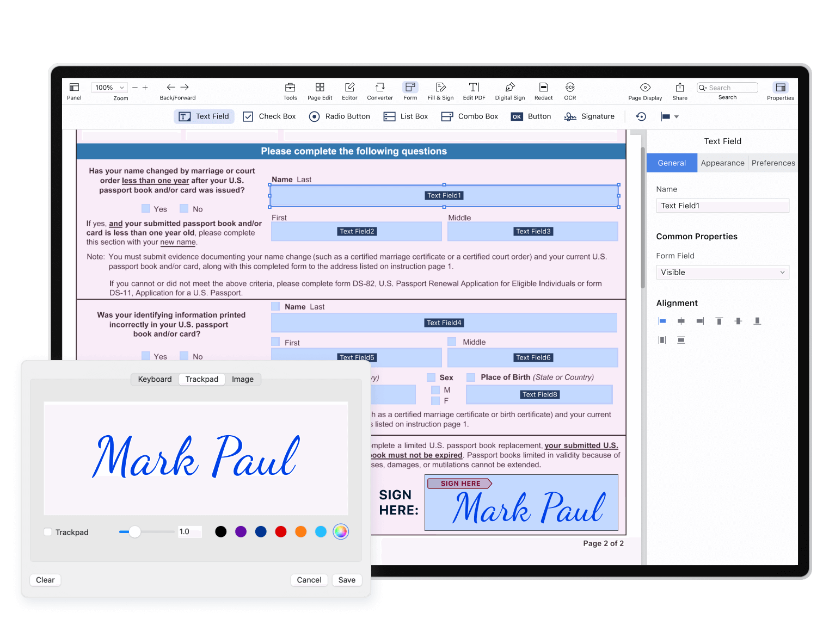The image size is (823, 644).
Task: Pick the red signature color swatch
Action: pos(281,531)
